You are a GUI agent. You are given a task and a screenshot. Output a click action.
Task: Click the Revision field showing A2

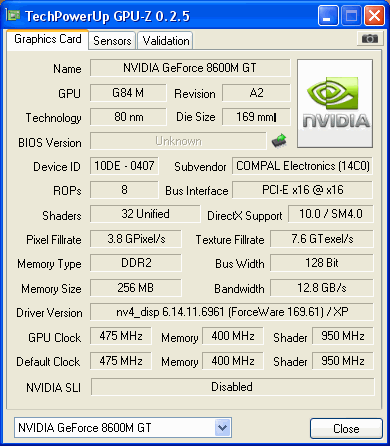pyautogui.click(x=256, y=93)
